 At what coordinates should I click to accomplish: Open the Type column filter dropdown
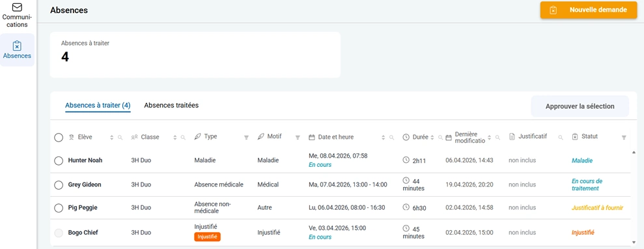click(x=246, y=138)
